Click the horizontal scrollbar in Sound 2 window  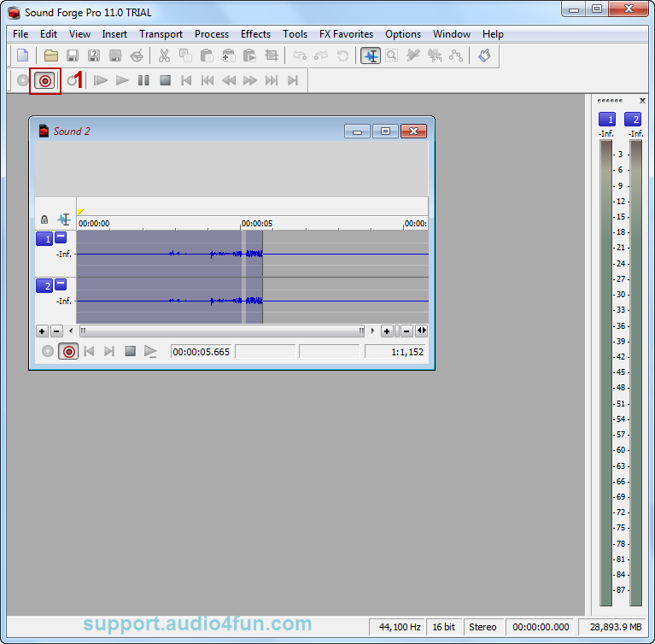click(x=222, y=331)
